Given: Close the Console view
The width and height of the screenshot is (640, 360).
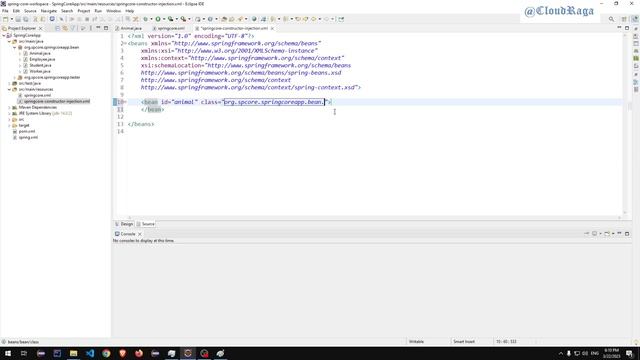Looking at the screenshot, I should pos(140,234).
